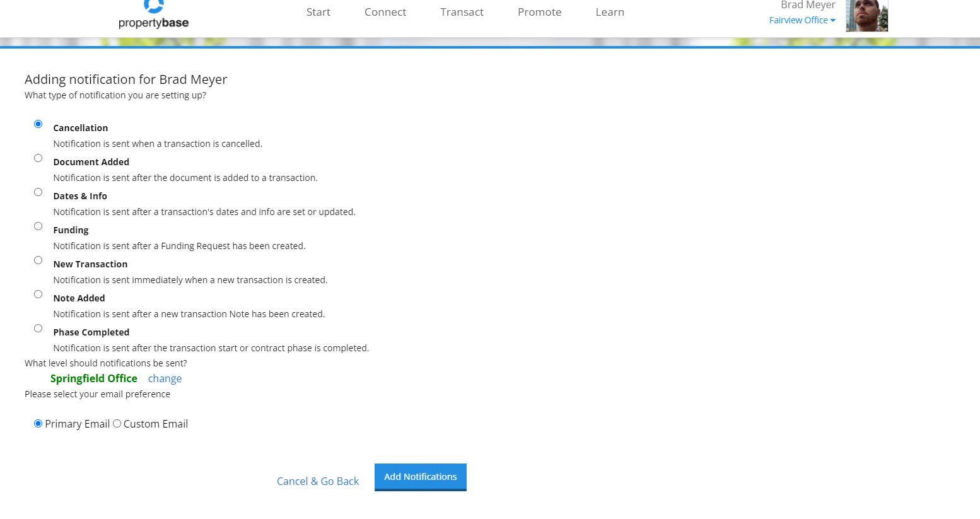
Task: Open the Learn menu item
Action: [x=609, y=12]
